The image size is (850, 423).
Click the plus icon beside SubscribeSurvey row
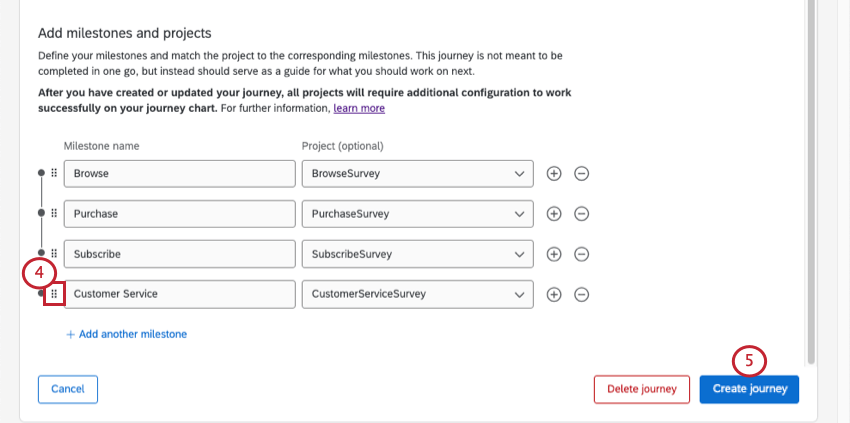pos(554,254)
